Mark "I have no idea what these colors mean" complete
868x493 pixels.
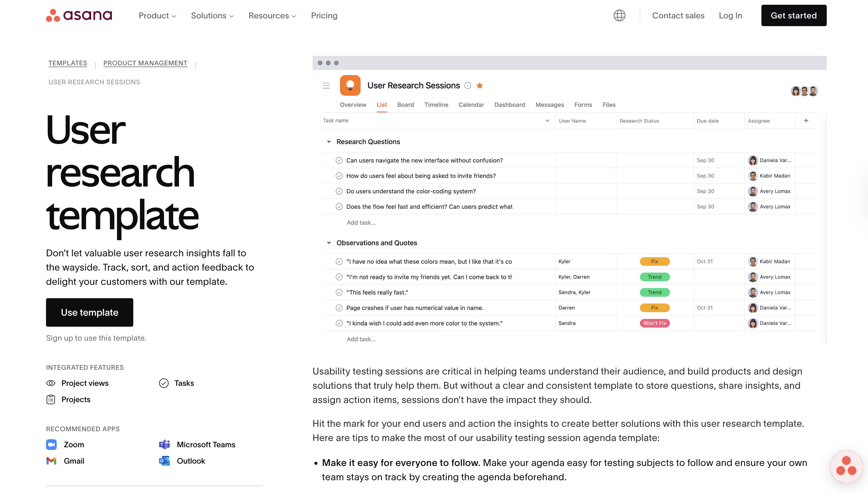(x=339, y=261)
